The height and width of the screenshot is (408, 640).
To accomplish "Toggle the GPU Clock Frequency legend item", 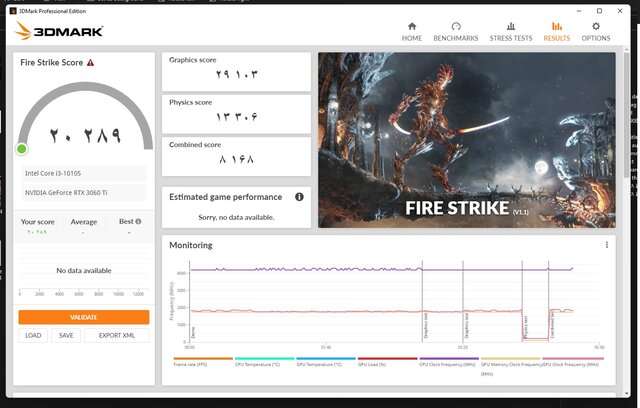I will pos(573,362).
